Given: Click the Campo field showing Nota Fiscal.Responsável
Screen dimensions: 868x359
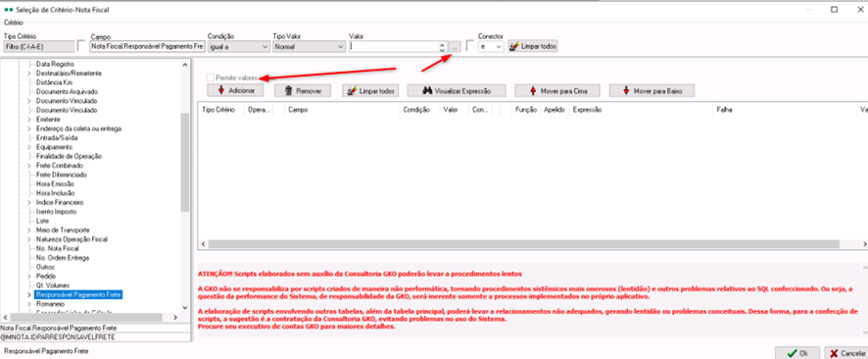Looking at the screenshot, I should click(147, 47).
